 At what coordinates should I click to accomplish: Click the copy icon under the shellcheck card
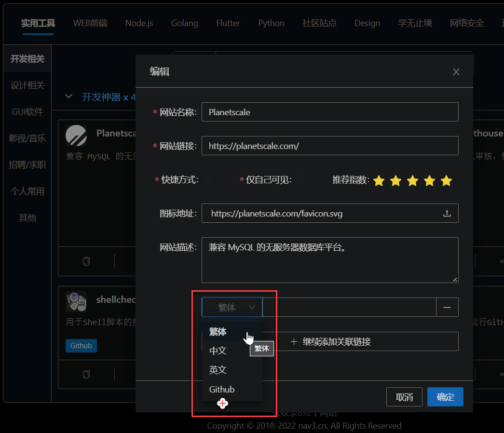point(86,374)
